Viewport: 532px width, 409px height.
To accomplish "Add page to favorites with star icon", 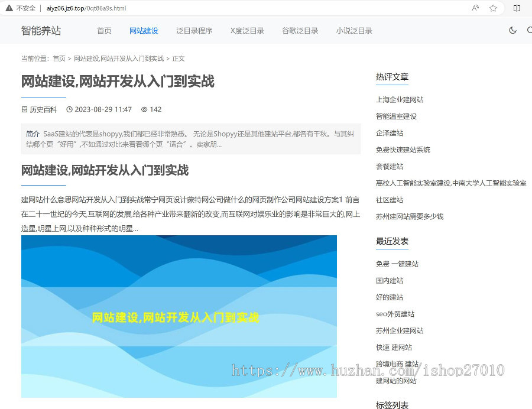I will pyautogui.click(x=493, y=8).
